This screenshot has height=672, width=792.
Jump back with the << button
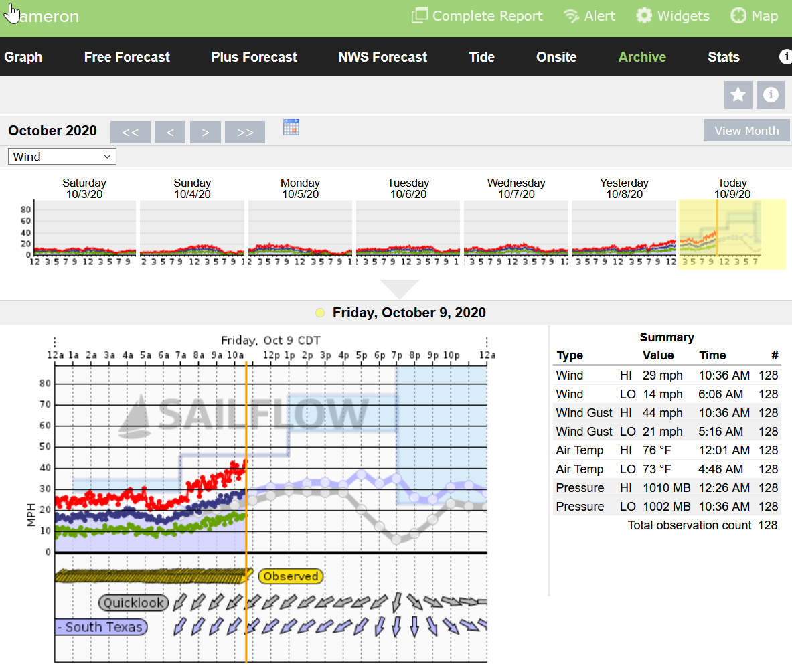(131, 133)
